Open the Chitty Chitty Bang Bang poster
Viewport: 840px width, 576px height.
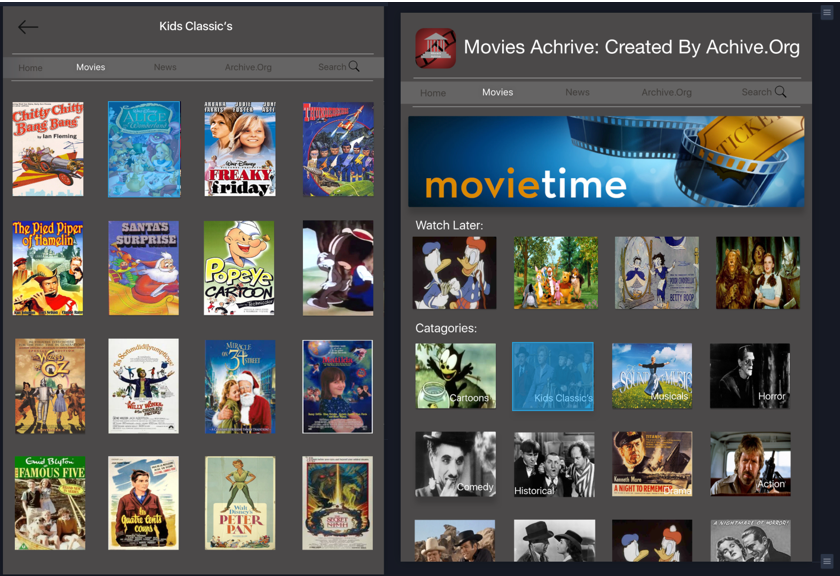point(48,149)
